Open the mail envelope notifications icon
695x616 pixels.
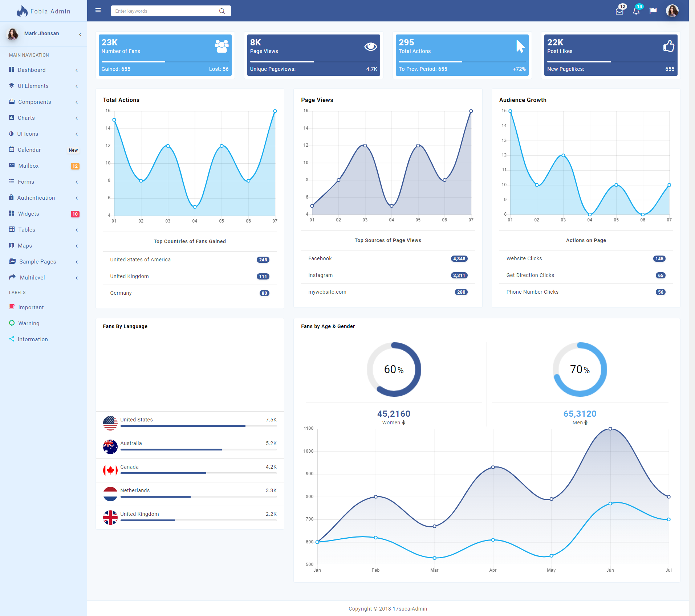(619, 11)
